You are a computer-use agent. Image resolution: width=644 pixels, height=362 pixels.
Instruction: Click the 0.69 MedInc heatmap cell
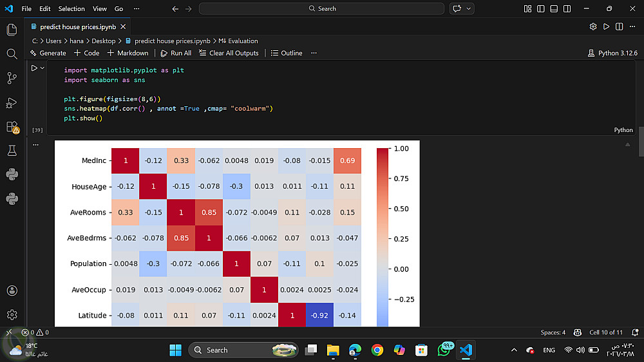pyautogui.click(x=348, y=160)
